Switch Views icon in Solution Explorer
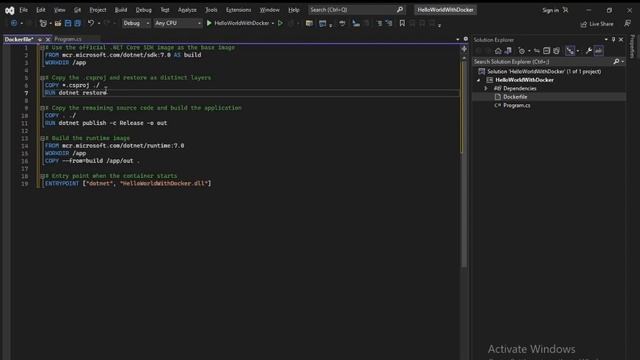This screenshot has height=360, width=640. click(508, 51)
